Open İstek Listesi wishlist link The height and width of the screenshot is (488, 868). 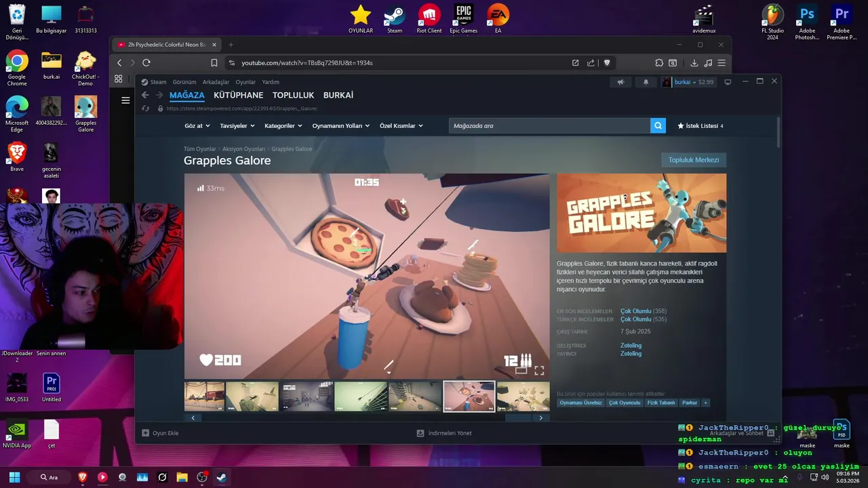pyautogui.click(x=701, y=126)
